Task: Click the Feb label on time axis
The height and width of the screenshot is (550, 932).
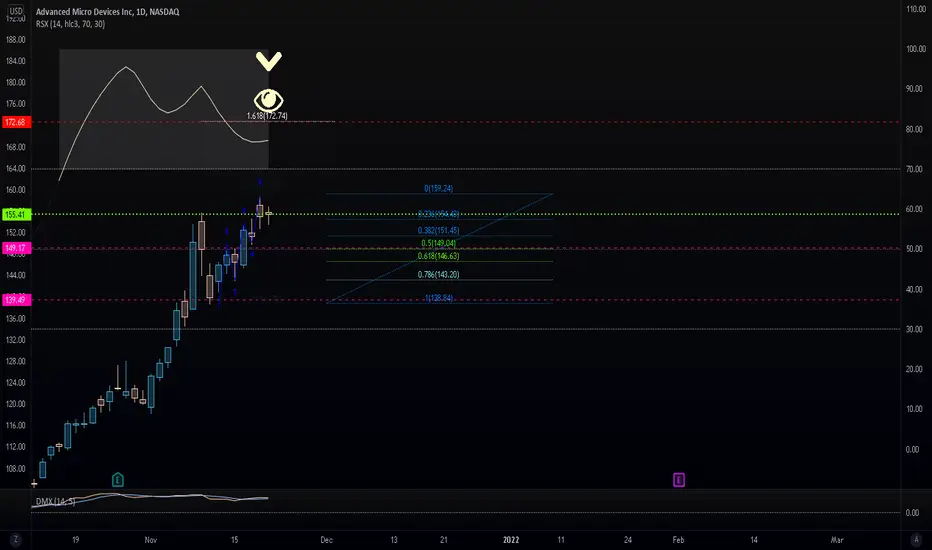Action: [x=678, y=540]
